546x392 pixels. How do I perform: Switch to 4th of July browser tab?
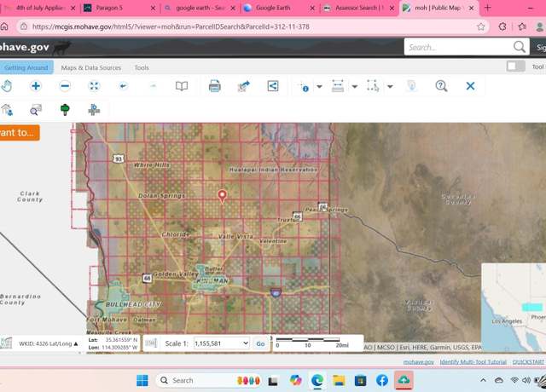tap(40, 8)
